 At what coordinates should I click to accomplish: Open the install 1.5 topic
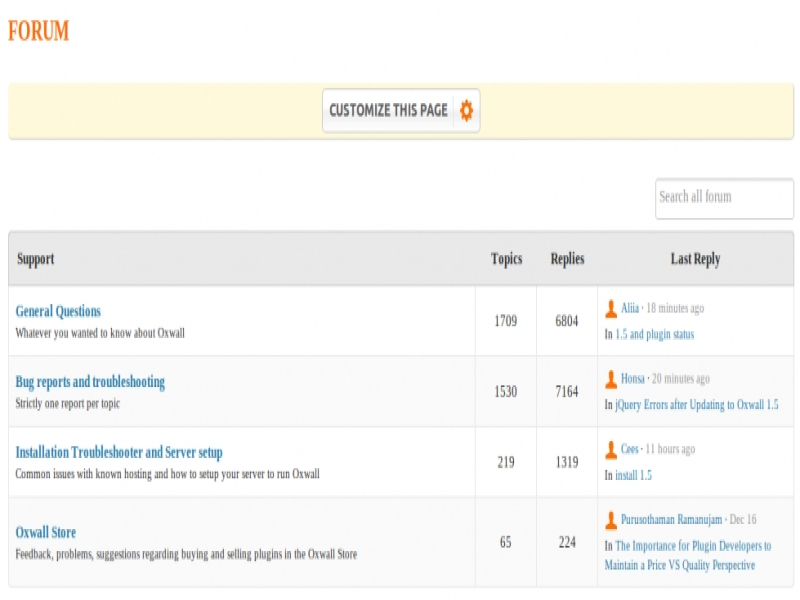point(633,476)
